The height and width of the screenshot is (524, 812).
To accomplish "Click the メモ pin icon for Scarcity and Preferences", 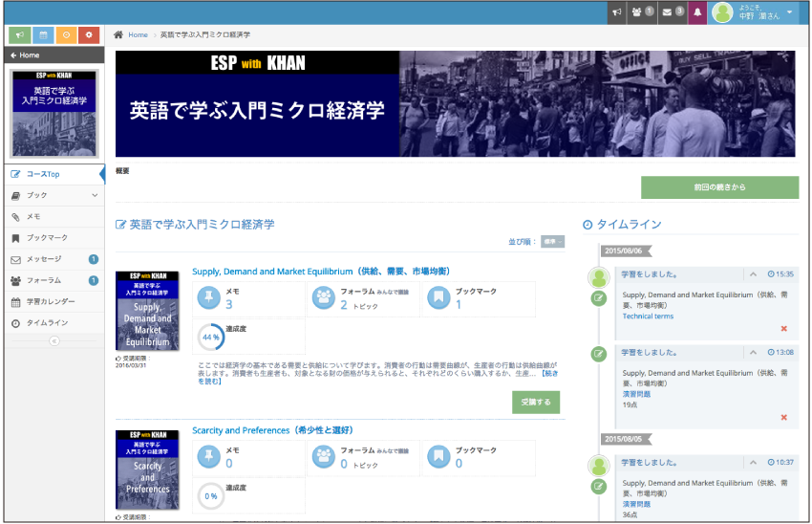I will pos(208,457).
